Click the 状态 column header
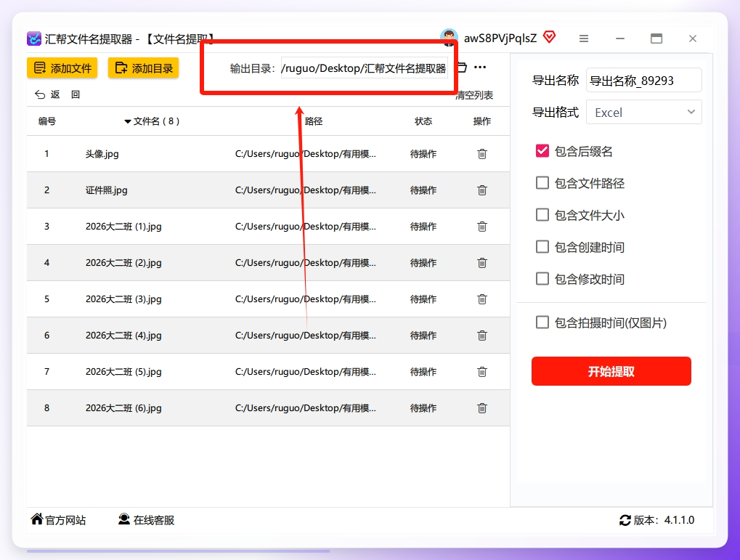 coord(423,121)
